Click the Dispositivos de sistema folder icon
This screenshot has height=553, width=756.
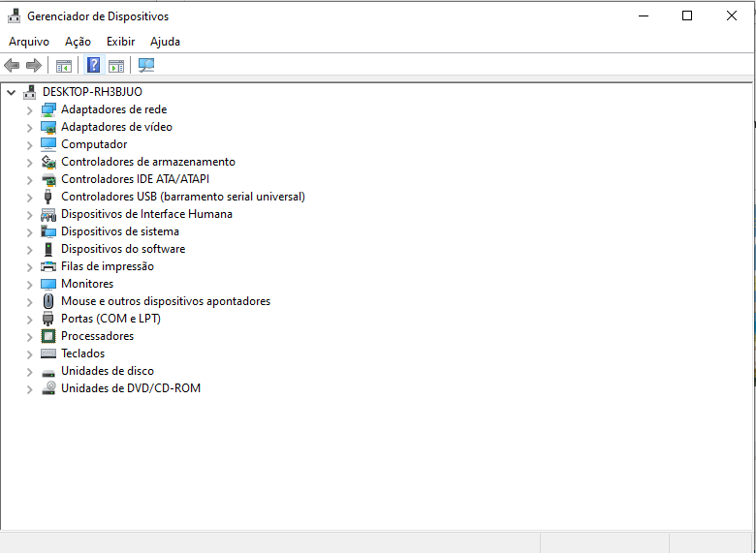pyautogui.click(x=48, y=231)
